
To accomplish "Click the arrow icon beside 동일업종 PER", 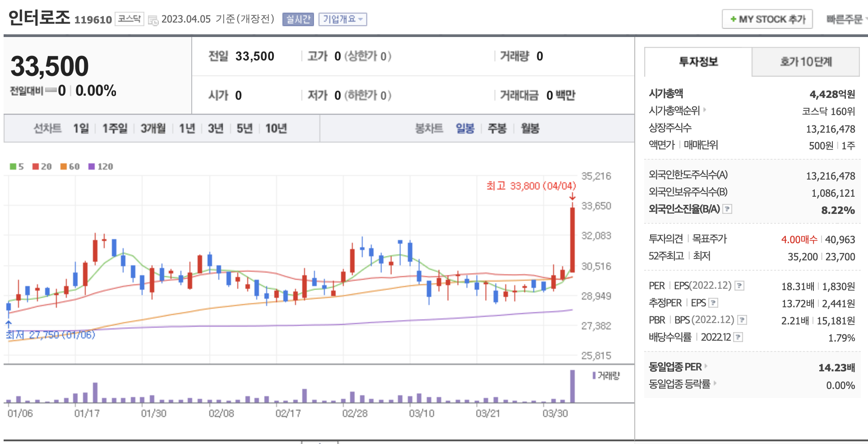I will pyautogui.click(x=706, y=366).
